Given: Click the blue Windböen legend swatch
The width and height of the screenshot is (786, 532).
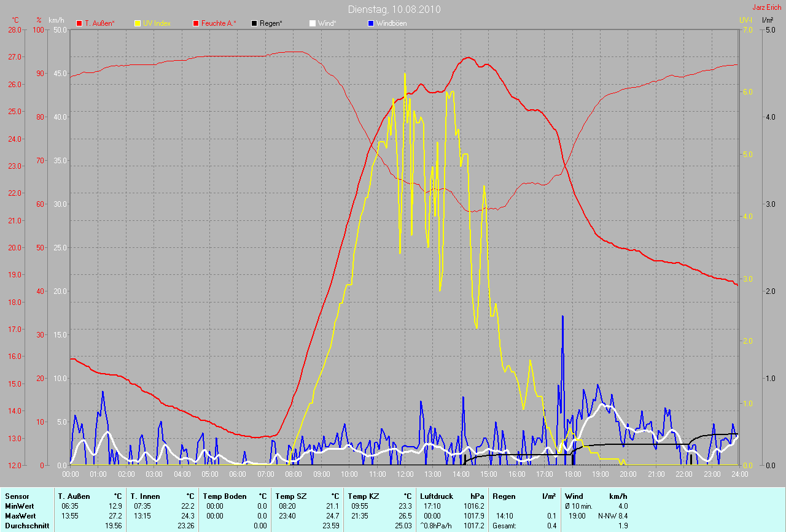Looking at the screenshot, I should pyautogui.click(x=370, y=23).
